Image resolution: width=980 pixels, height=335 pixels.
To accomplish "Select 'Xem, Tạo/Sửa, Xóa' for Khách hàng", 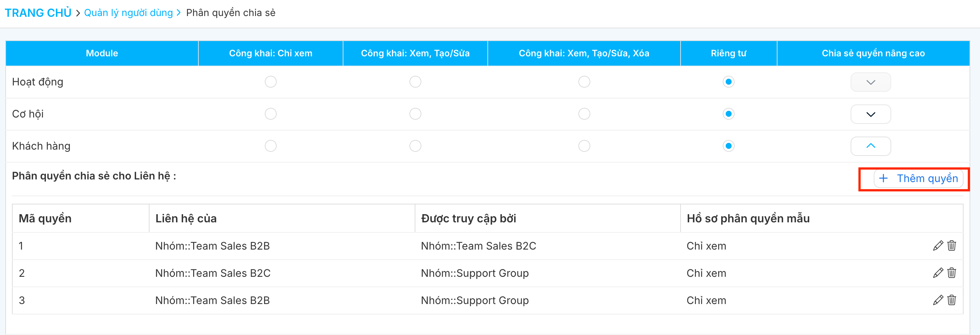I will click(584, 146).
